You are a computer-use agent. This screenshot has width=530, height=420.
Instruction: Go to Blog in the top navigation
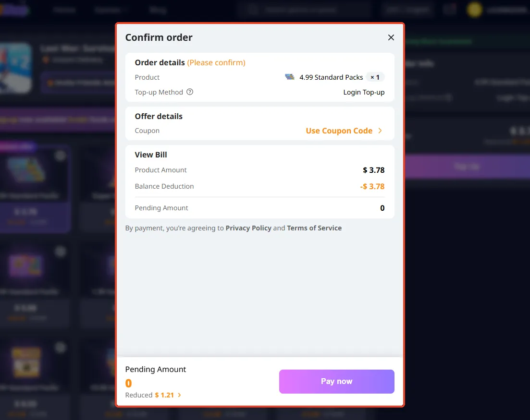pos(158,10)
